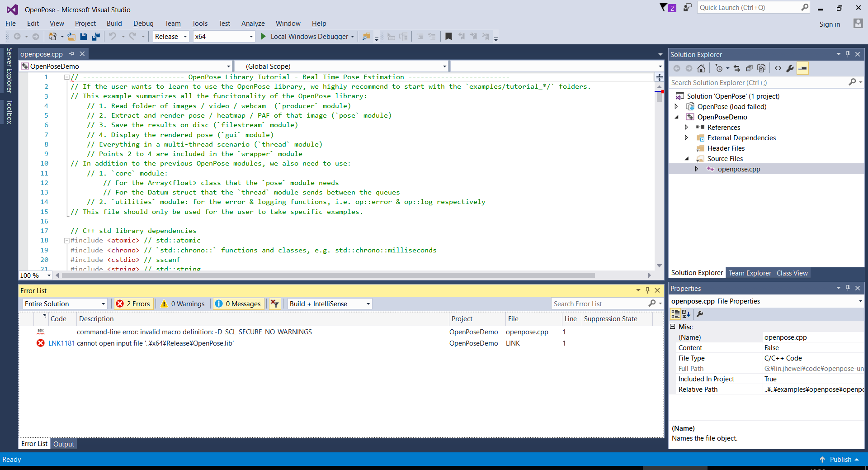This screenshot has height=470, width=868.
Task: Click the Navigate Backward arrow icon
Action: pos(17,37)
